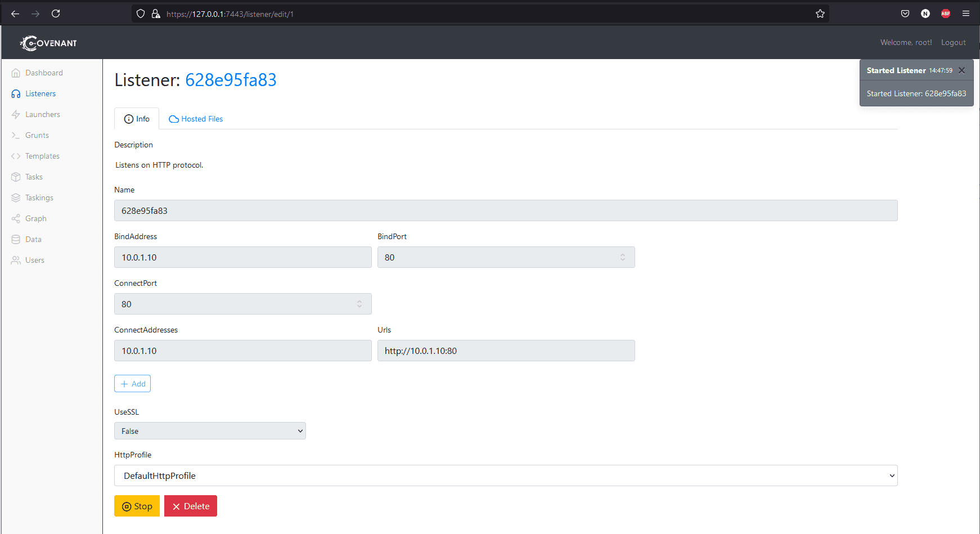The width and height of the screenshot is (980, 534).
Task: Click the Launchers lightning icon
Action: click(16, 115)
